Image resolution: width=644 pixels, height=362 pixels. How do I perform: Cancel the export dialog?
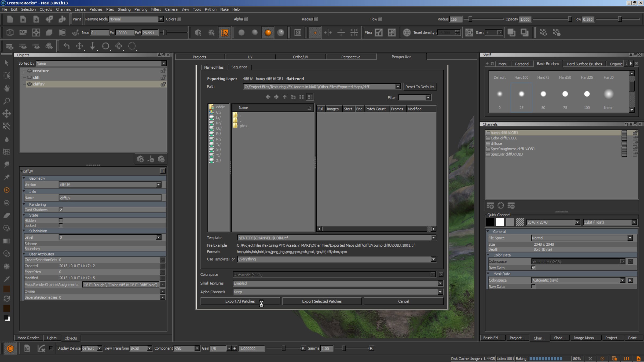403,301
